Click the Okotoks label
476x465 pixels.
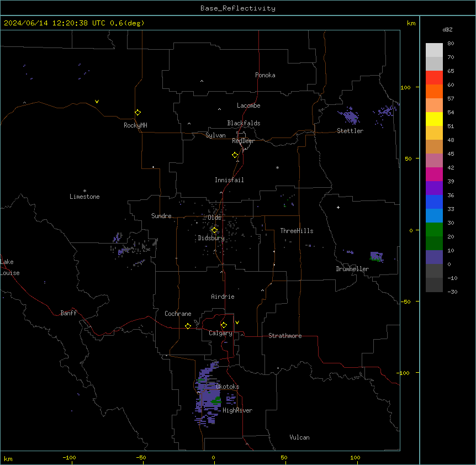tap(228, 387)
